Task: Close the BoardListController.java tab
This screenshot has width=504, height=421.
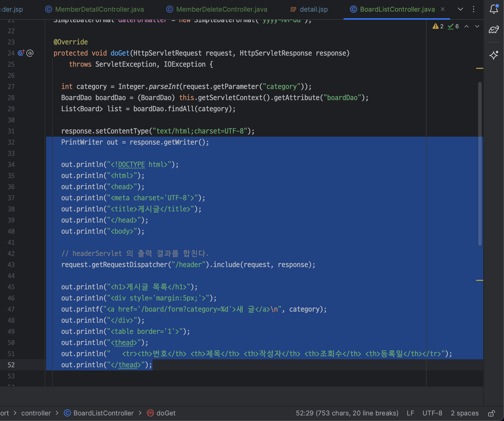Action: 443,9
